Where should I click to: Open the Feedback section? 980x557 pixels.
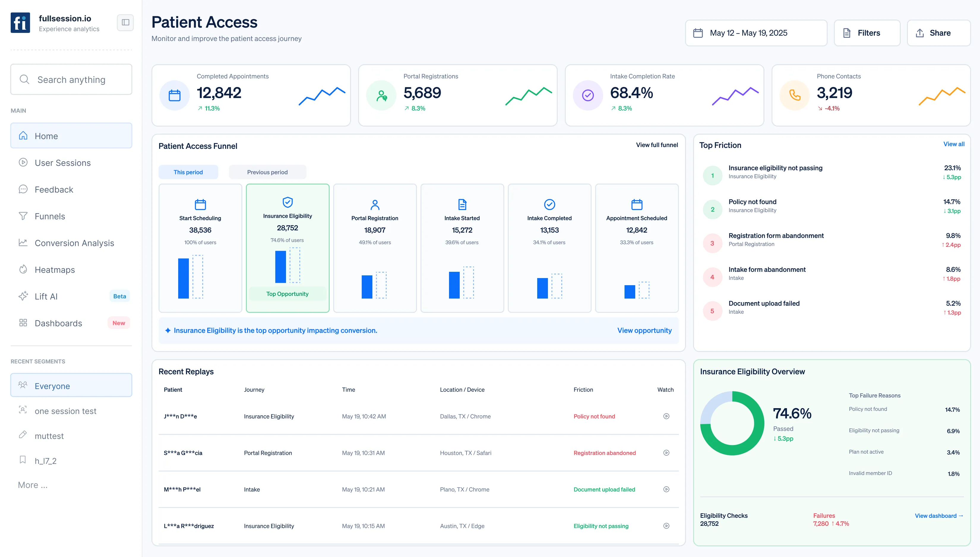[71, 189]
